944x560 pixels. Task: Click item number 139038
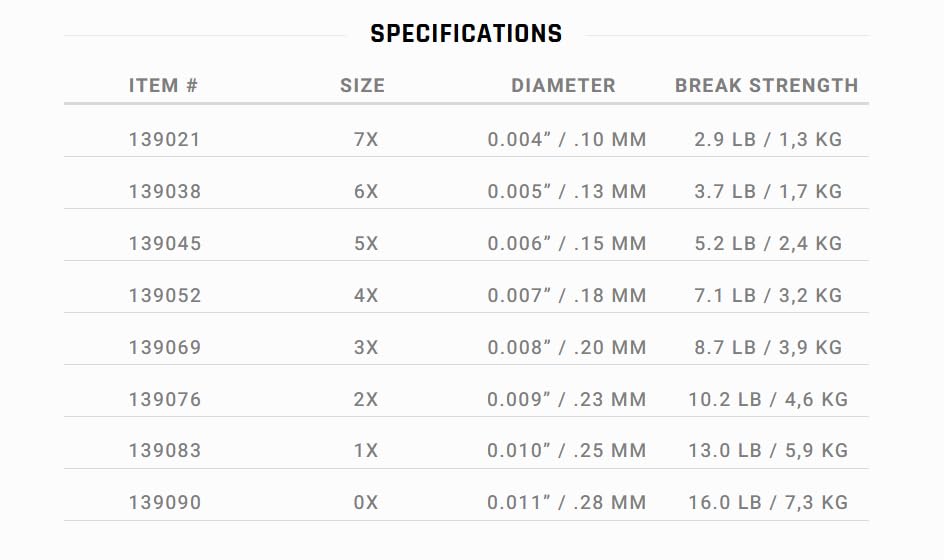point(165,191)
